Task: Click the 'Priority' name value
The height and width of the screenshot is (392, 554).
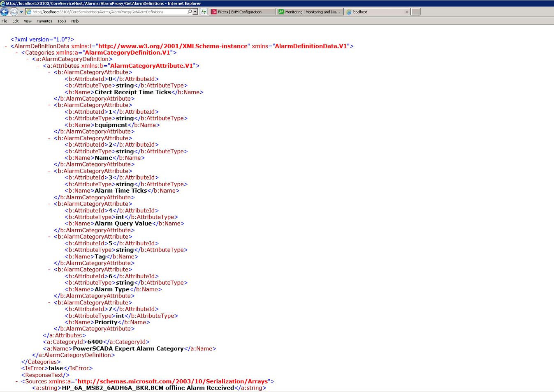Action: pyautogui.click(x=106, y=322)
